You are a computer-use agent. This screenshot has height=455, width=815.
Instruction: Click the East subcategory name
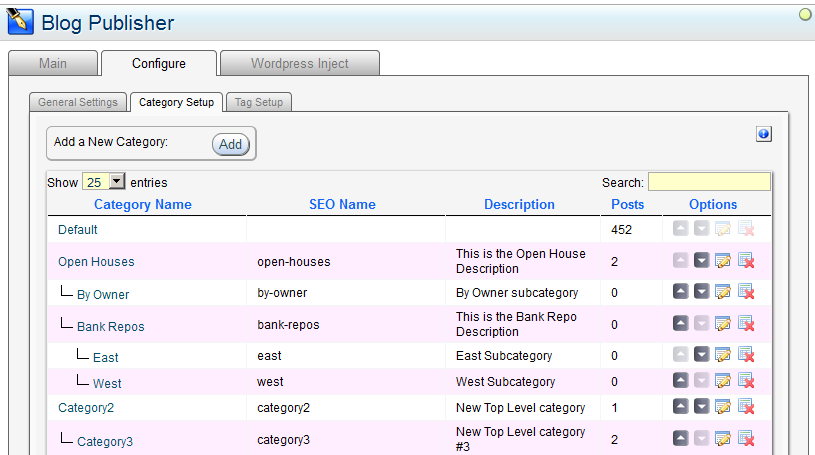pos(106,358)
